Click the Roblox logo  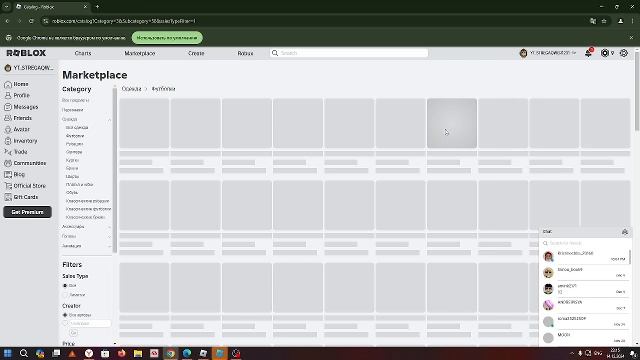coord(27,53)
